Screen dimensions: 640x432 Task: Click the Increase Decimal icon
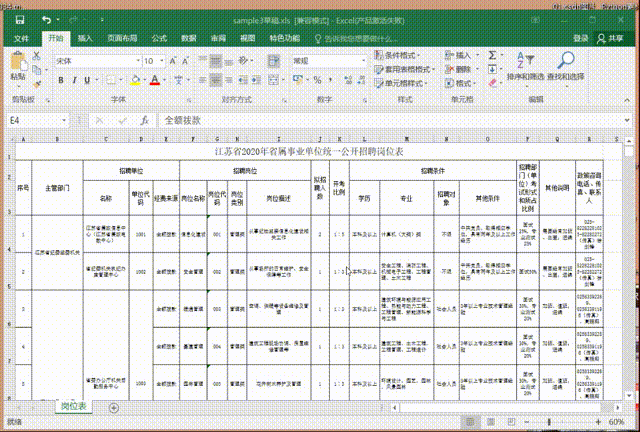(x=348, y=80)
